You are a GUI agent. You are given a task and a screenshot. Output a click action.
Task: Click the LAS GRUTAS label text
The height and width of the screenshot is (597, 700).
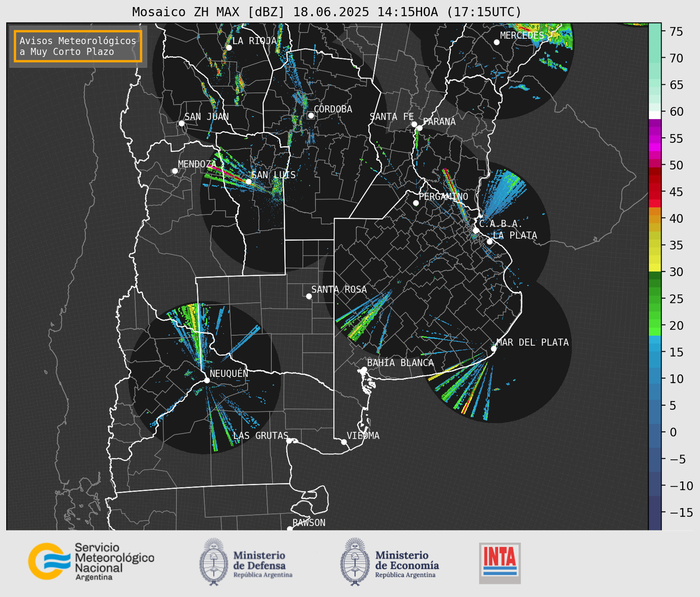pyautogui.click(x=261, y=436)
